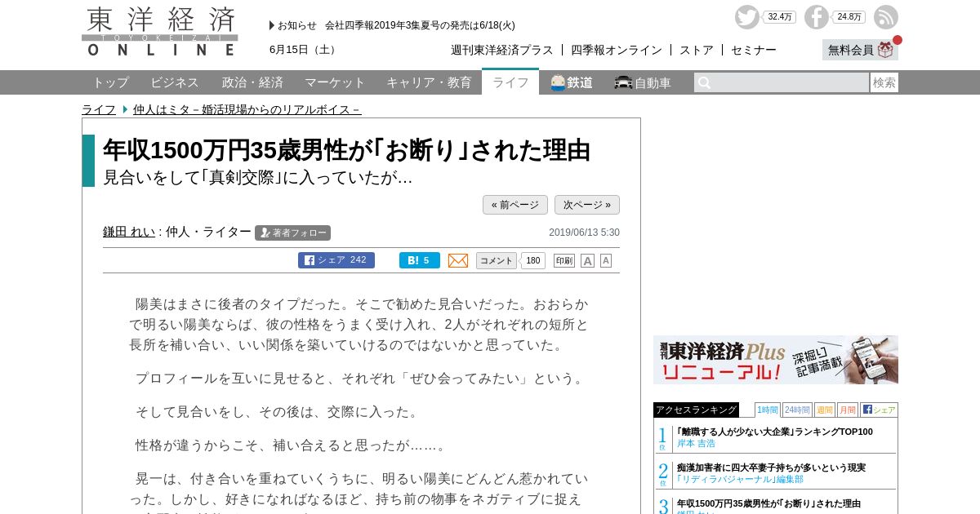Viewport: 980px width, 514px height.
Task: Open the セミナー link
Action: tap(754, 50)
